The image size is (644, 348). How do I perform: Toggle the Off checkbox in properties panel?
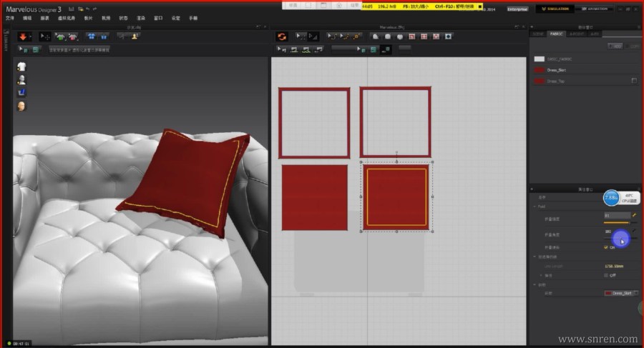tap(606, 274)
